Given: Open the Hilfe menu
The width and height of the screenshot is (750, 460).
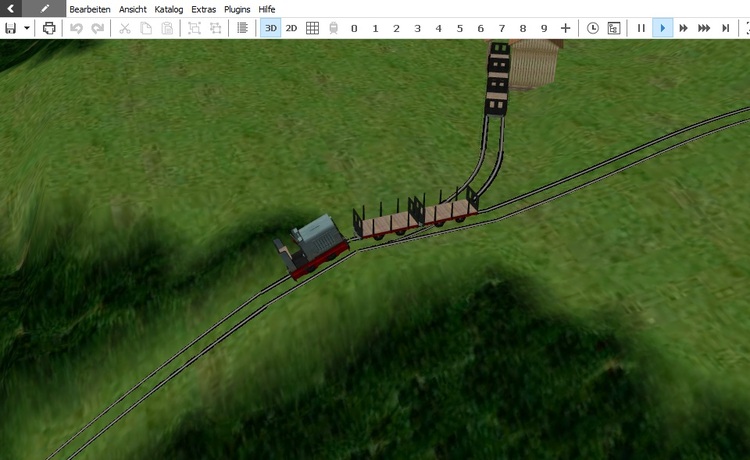Looking at the screenshot, I should [x=266, y=9].
